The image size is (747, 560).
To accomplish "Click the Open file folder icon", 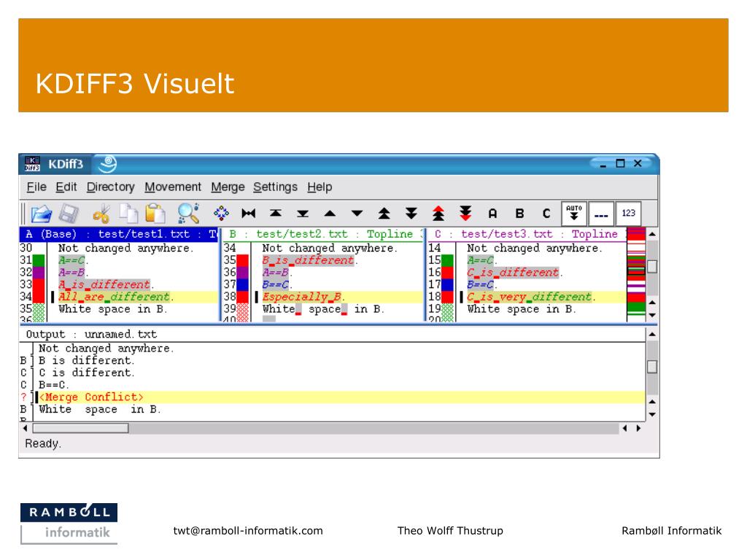I will coord(42,214).
